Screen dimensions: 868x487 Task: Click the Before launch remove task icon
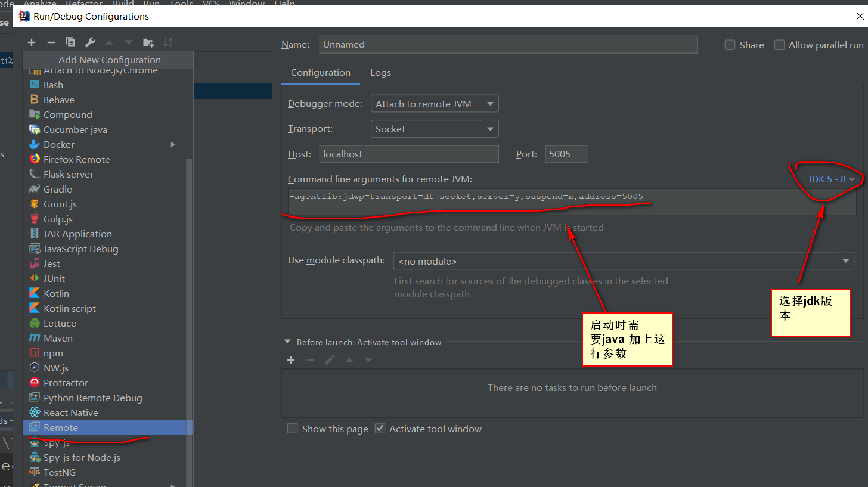coord(311,360)
